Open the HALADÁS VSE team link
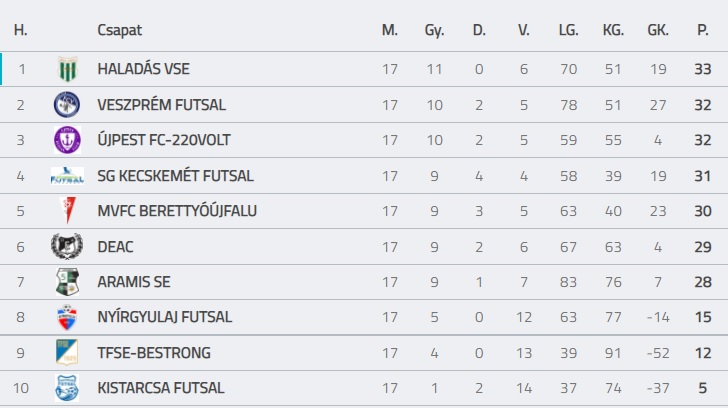728x408 pixels. pyautogui.click(x=143, y=70)
